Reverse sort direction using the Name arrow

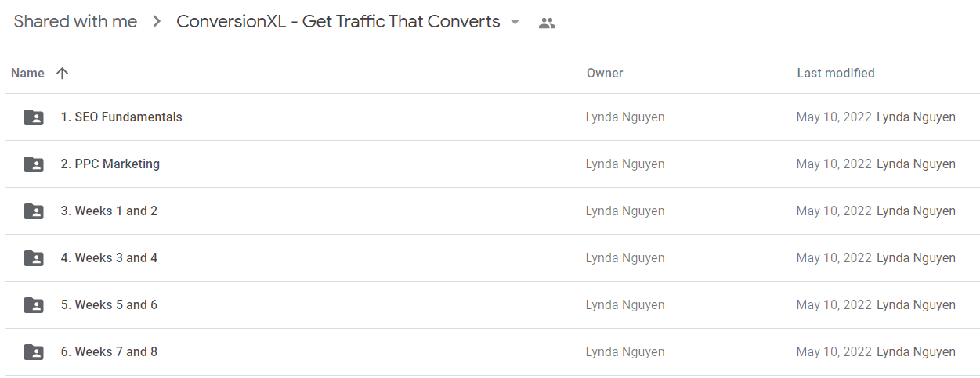[x=63, y=73]
